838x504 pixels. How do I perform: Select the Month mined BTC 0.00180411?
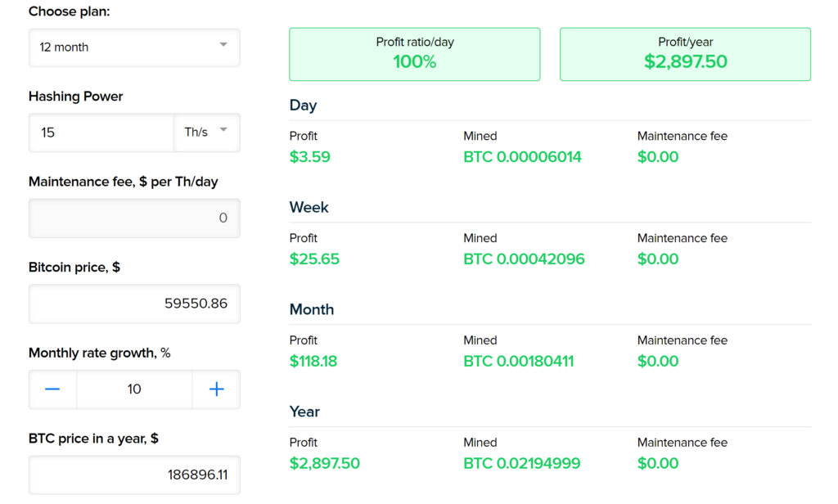[x=518, y=362]
